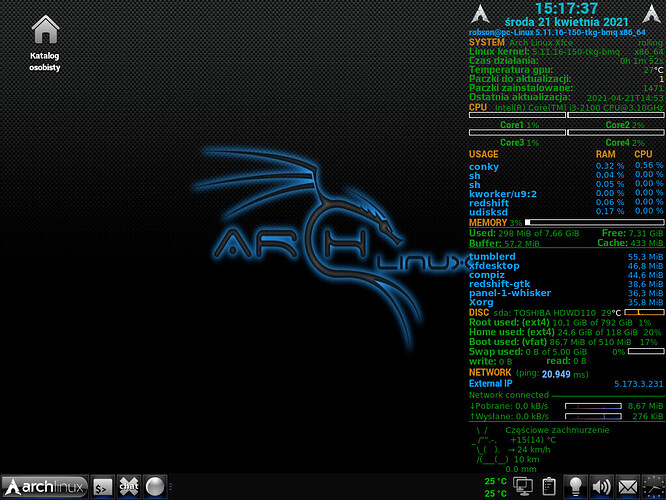Image resolution: width=666 pixels, height=500 pixels.
Task: Click the USAGE heading
Action: (483, 154)
